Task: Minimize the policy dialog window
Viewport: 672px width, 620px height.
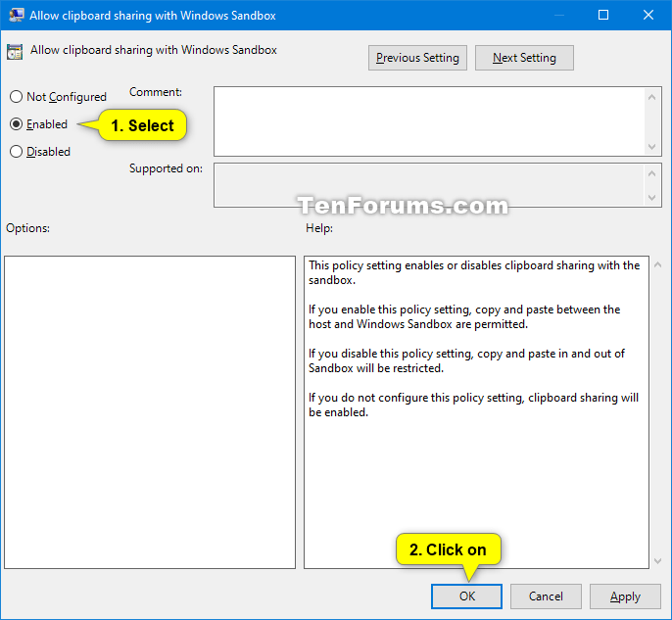Action: tap(558, 15)
